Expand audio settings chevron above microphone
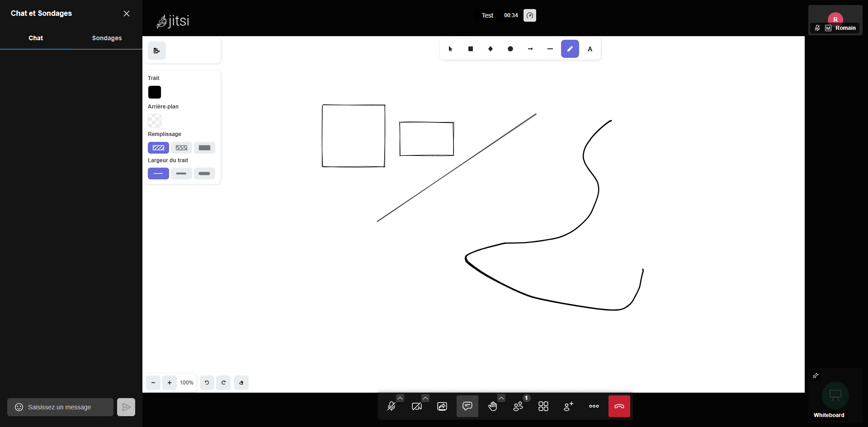 pos(400,398)
